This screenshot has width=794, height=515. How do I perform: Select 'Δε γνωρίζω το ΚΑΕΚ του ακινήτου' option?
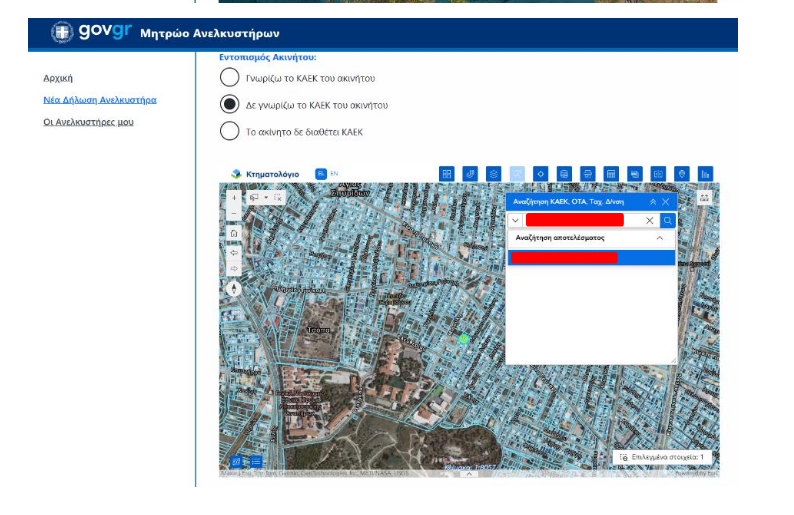229,104
